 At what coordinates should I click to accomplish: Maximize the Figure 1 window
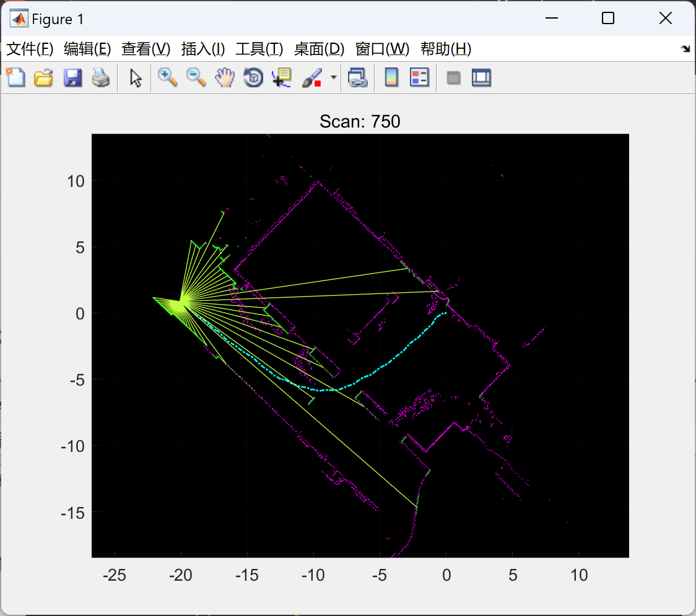tap(608, 18)
